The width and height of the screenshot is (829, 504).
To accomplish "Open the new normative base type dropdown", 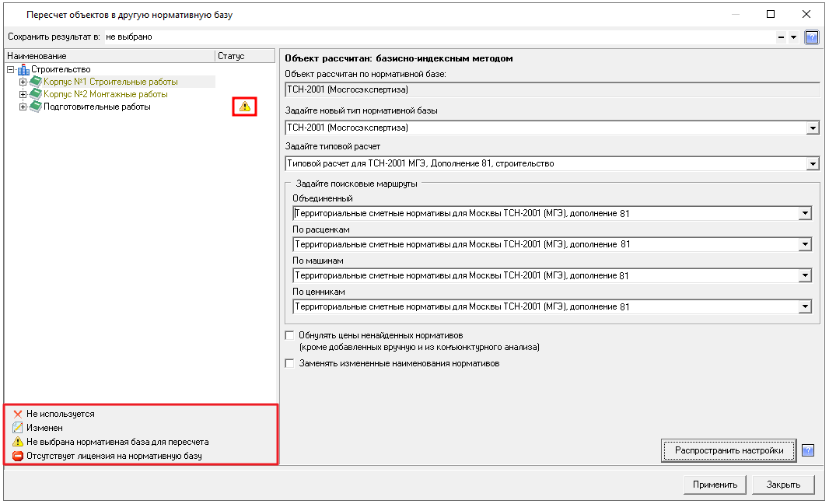I will [x=813, y=128].
